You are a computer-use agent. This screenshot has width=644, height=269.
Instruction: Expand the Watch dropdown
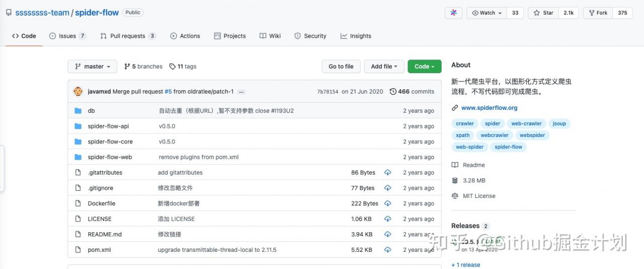[x=487, y=13]
